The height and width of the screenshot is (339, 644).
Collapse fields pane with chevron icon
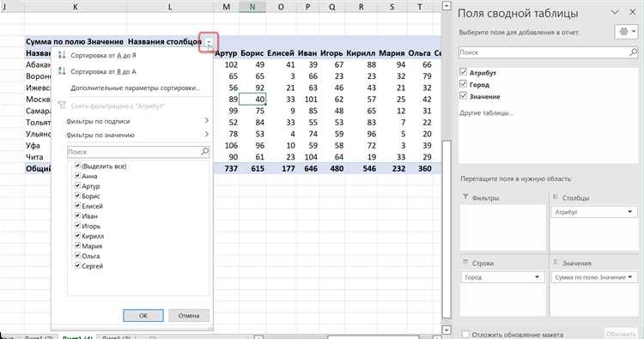[x=615, y=12]
